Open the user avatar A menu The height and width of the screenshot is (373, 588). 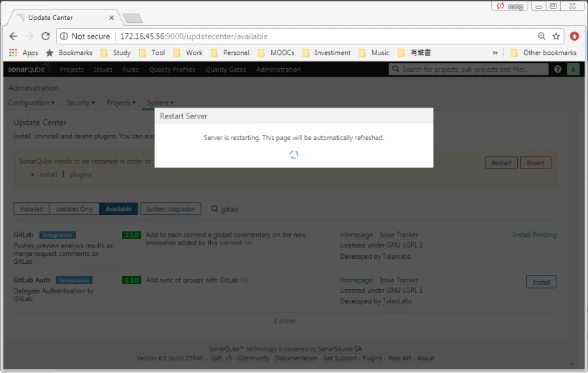[573, 70]
